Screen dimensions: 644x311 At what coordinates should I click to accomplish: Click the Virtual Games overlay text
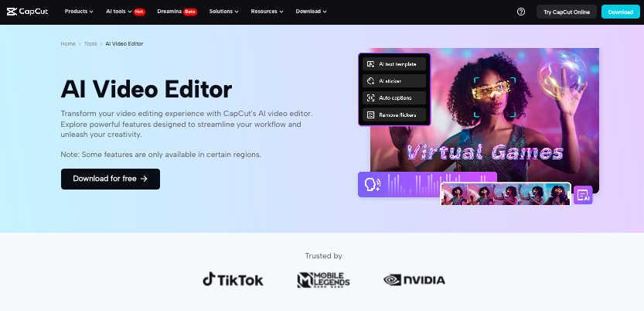pyautogui.click(x=485, y=152)
